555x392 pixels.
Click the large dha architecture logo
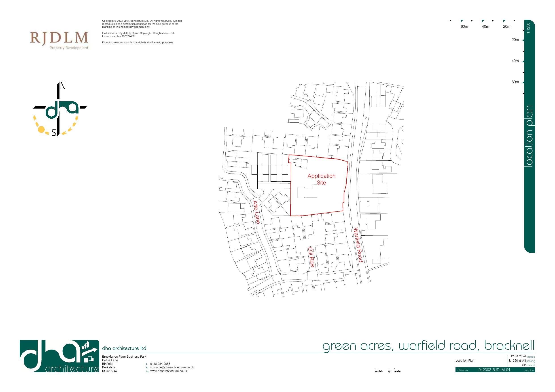(x=59, y=356)
